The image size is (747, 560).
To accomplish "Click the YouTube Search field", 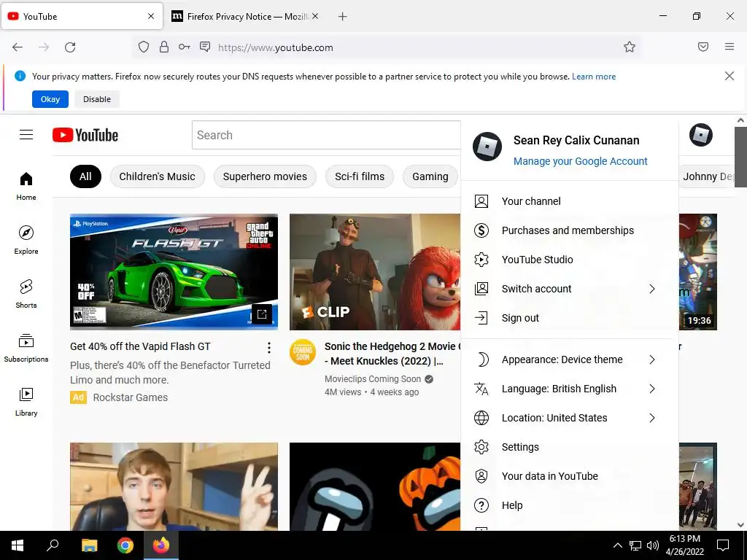I will click(326, 135).
